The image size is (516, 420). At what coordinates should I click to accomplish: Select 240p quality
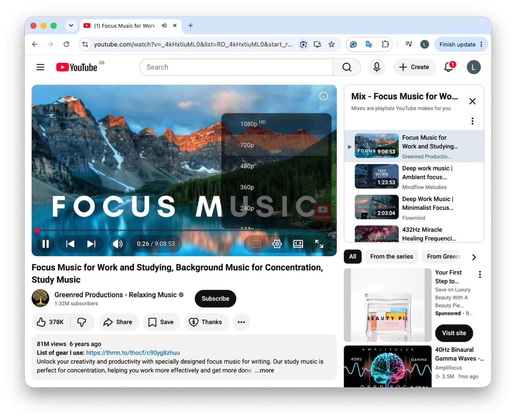coord(276,208)
